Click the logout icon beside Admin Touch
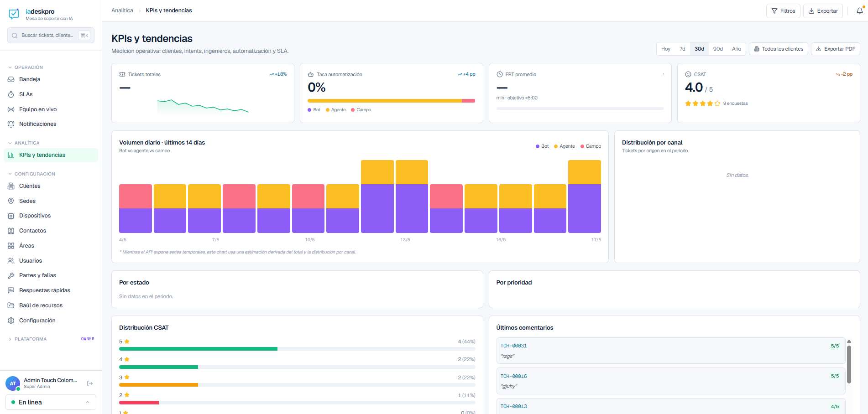The image size is (868, 414). point(90,383)
